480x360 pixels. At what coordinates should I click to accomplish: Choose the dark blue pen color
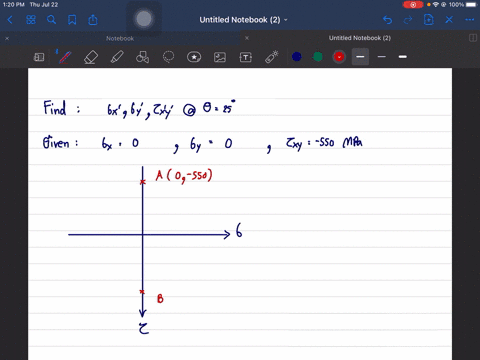pyautogui.click(x=297, y=57)
